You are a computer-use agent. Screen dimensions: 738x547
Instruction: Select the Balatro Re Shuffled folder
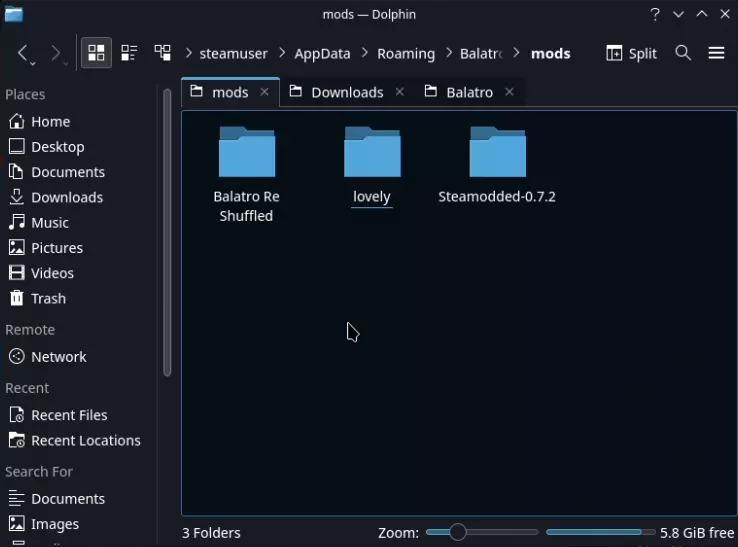(247, 174)
